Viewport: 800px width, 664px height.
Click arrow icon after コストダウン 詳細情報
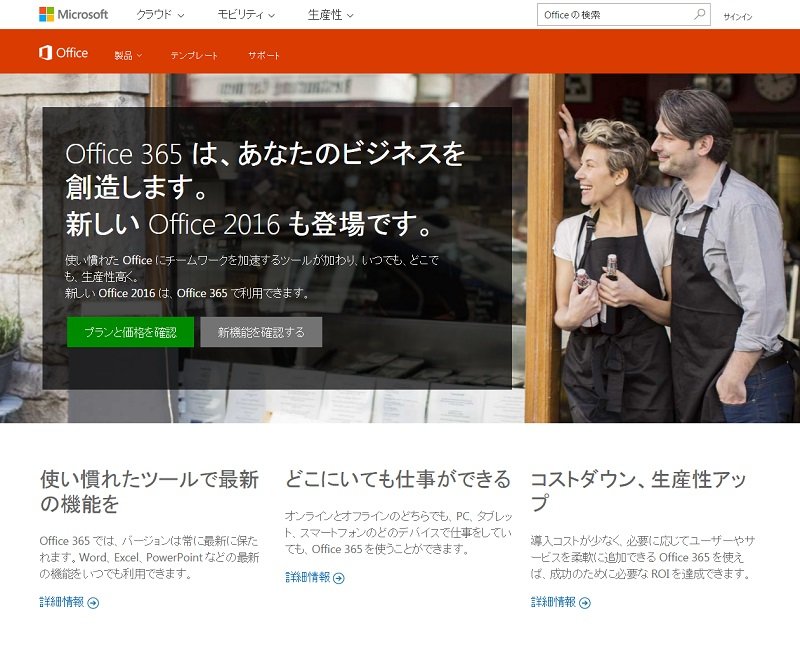[585, 603]
